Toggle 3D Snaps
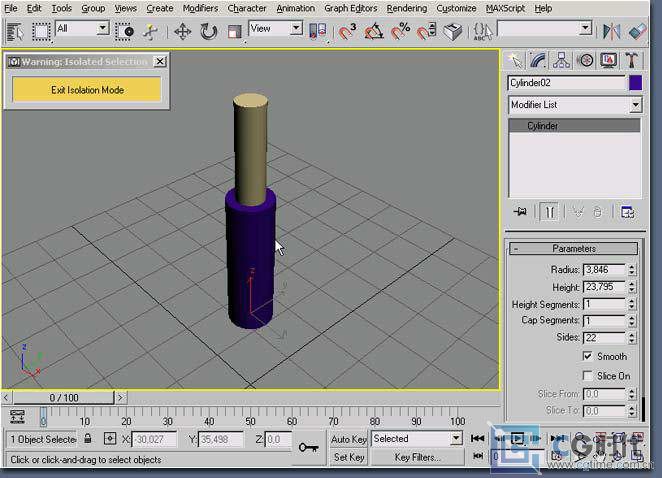 click(347, 32)
